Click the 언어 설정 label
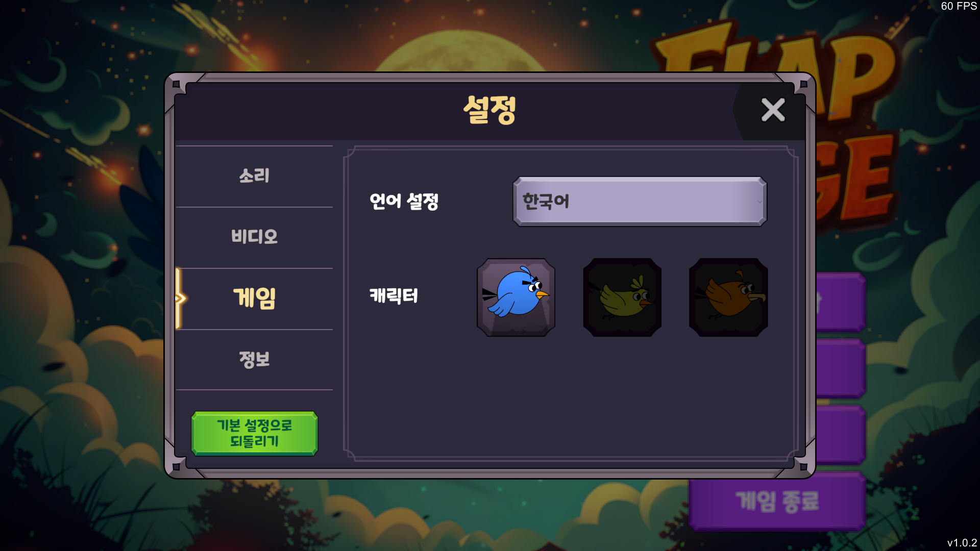 pos(404,202)
